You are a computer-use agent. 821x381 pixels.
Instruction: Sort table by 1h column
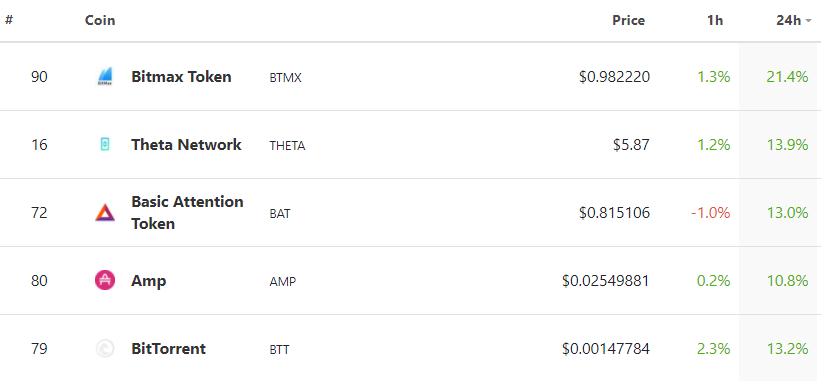point(715,20)
